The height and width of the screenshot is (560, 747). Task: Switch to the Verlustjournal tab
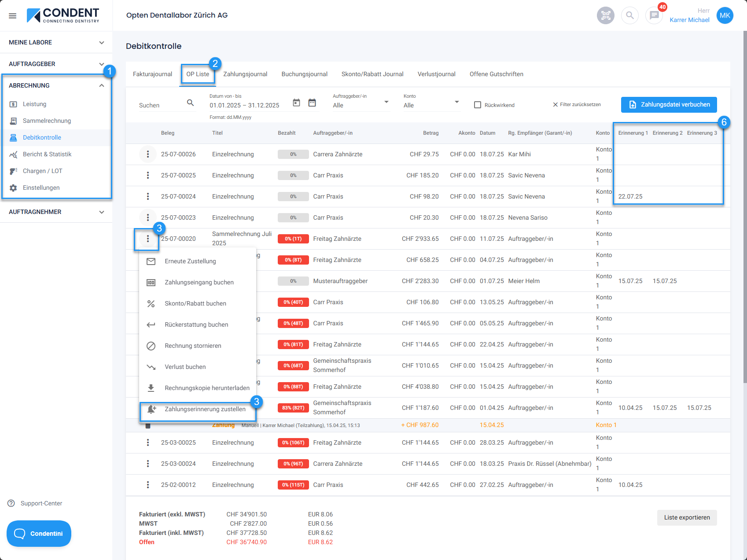click(437, 74)
